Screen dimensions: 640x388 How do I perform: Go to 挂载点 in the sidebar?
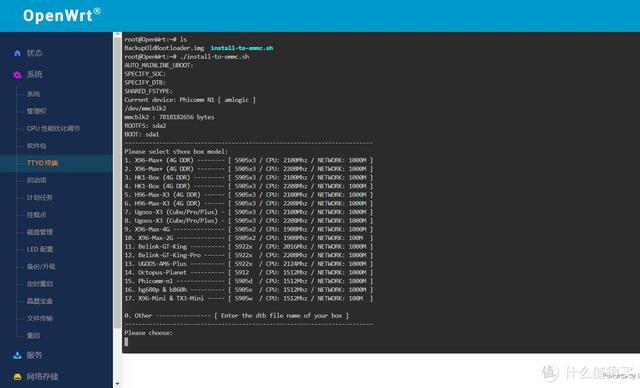37,215
